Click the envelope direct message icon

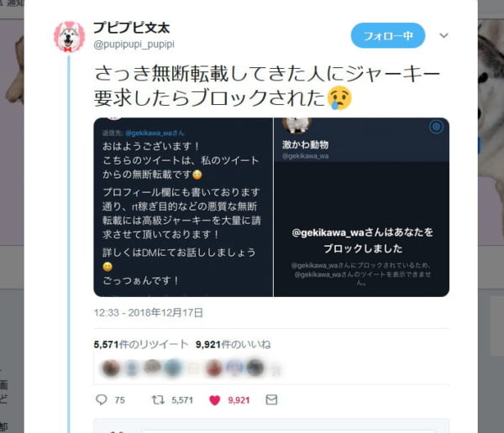271,399
